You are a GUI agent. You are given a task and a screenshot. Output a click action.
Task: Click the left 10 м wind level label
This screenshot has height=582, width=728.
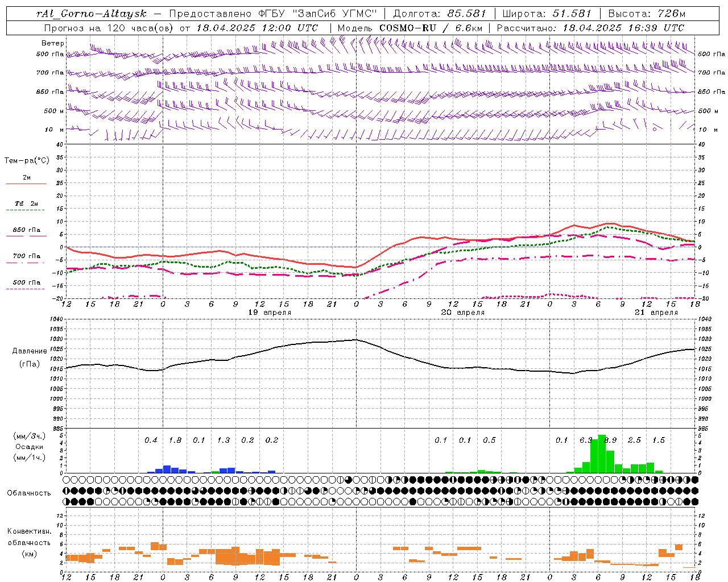click(55, 130)
